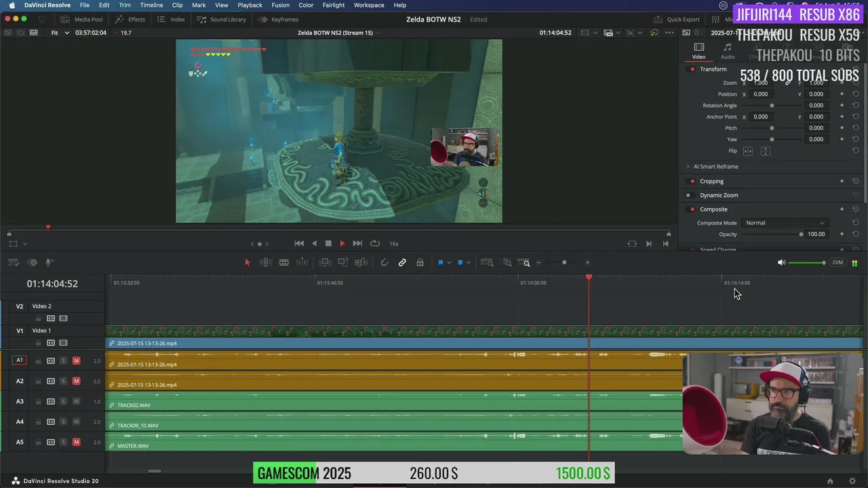Viewport: 868px width, 488px height.
Task: Unmute audio track A1
Action: (x=76, y=361)
